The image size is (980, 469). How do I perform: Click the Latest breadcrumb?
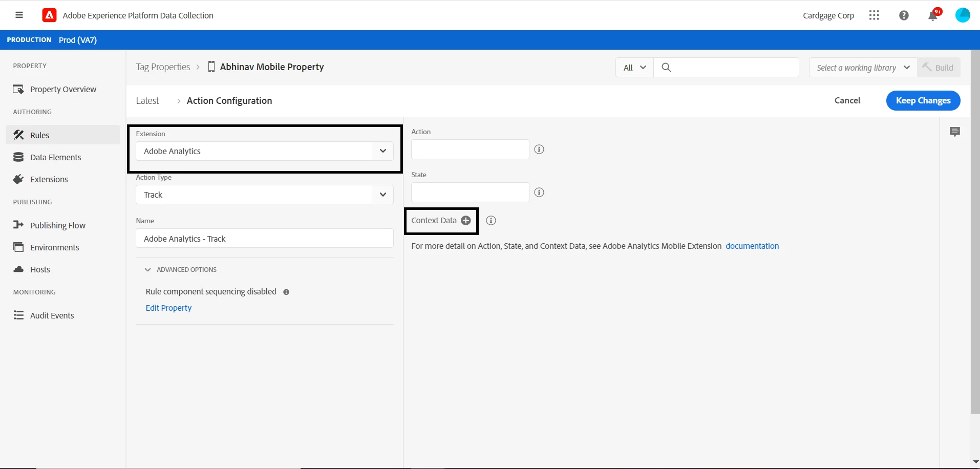coord(147,101)
